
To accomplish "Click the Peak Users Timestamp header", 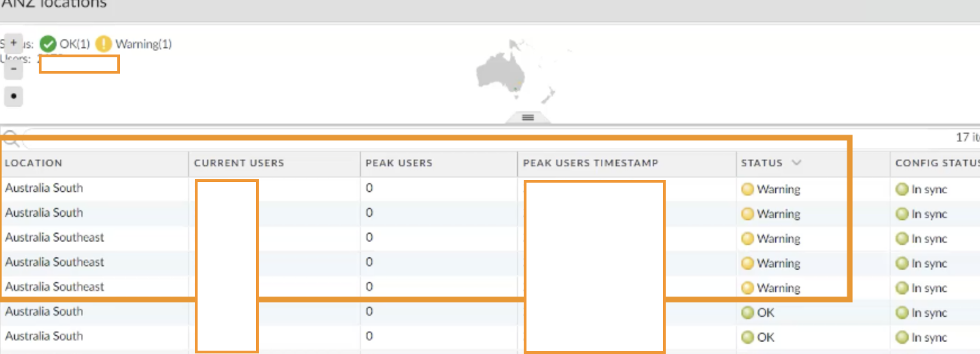I will point(590,163).
